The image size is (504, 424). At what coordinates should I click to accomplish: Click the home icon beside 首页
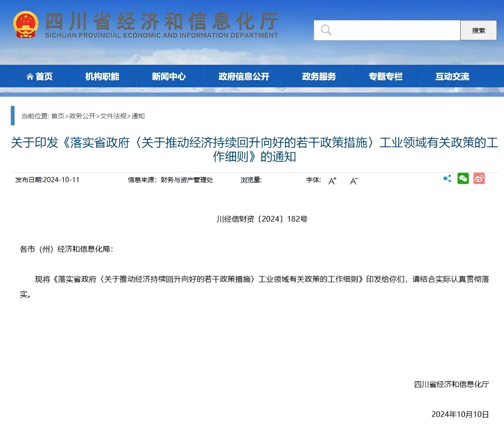pyautogui.click(x=30, y=77)
